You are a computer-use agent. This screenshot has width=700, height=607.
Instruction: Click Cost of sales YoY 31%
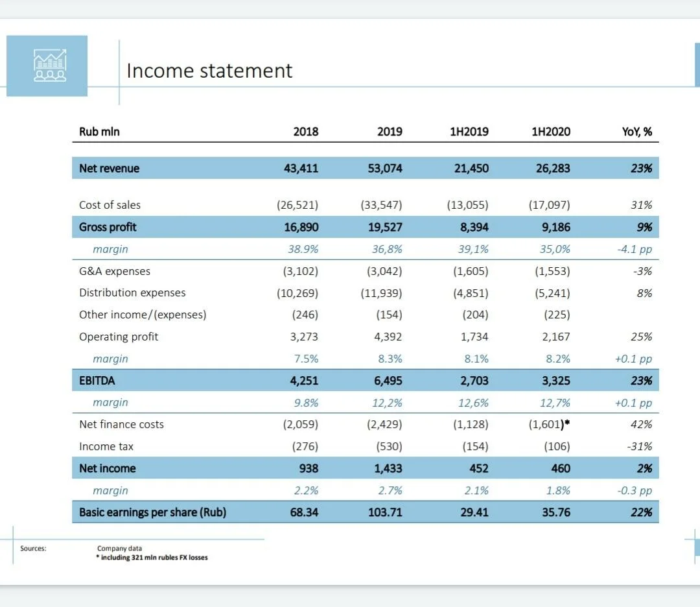tap(642, 205)
